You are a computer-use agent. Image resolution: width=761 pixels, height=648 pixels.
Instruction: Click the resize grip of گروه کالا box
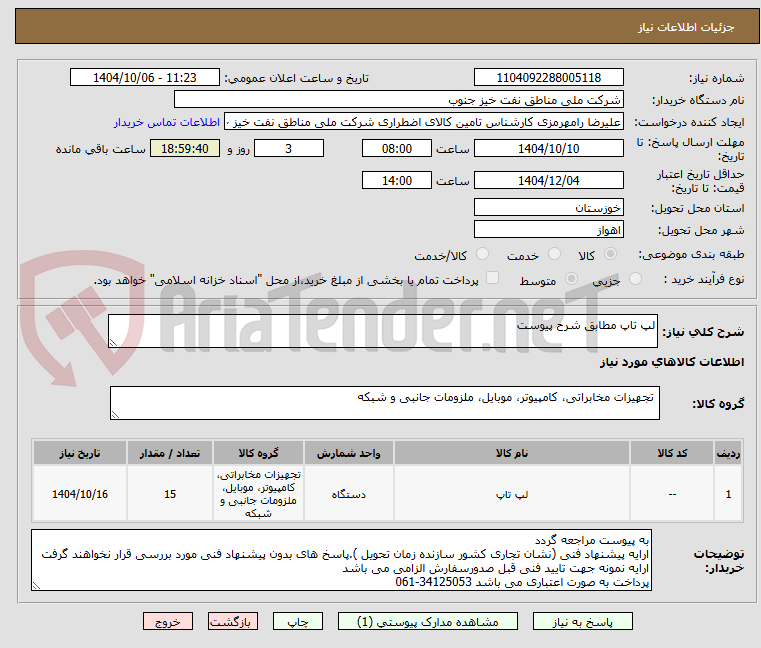(116, 415)
